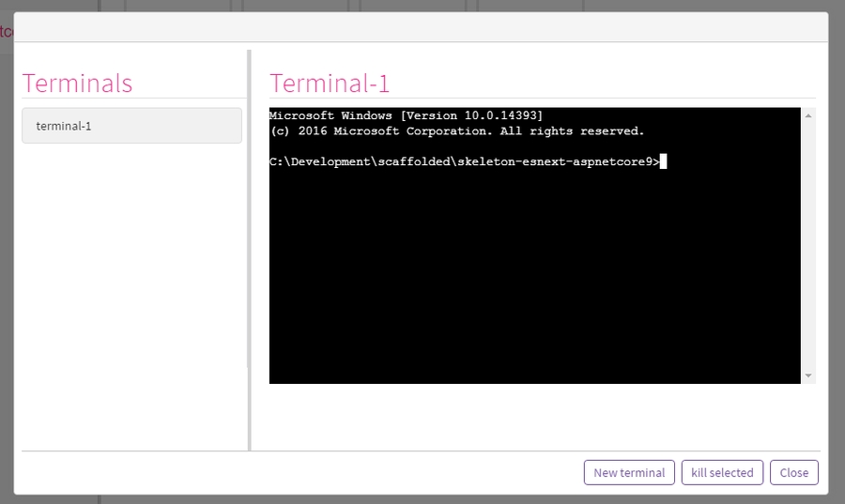Click the Terminal-1 heading above the console
845x504 pixels.
coord(330,83)
